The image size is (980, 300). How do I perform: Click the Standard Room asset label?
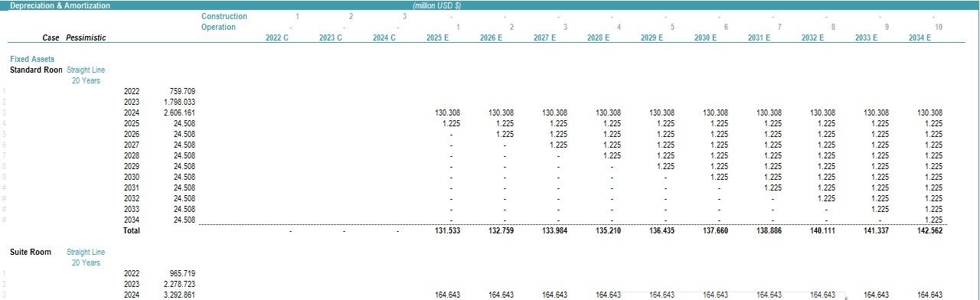36,70
